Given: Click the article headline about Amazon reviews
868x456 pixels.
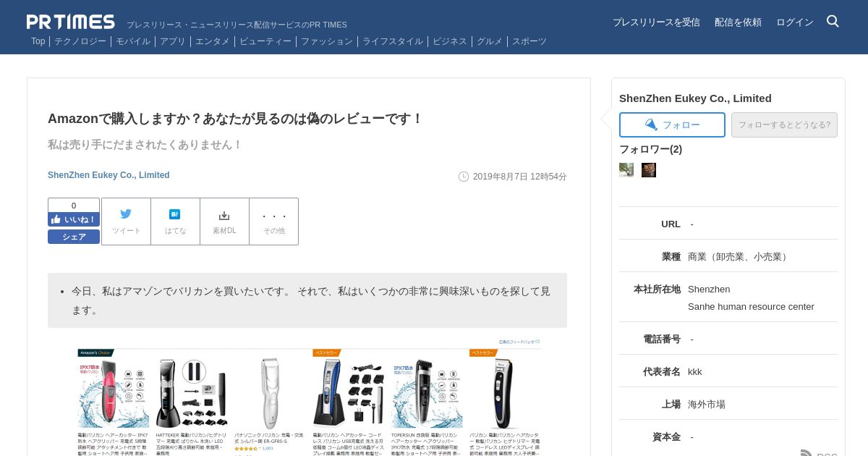Looking at the screenshot, I should click(x=235, y=118).
